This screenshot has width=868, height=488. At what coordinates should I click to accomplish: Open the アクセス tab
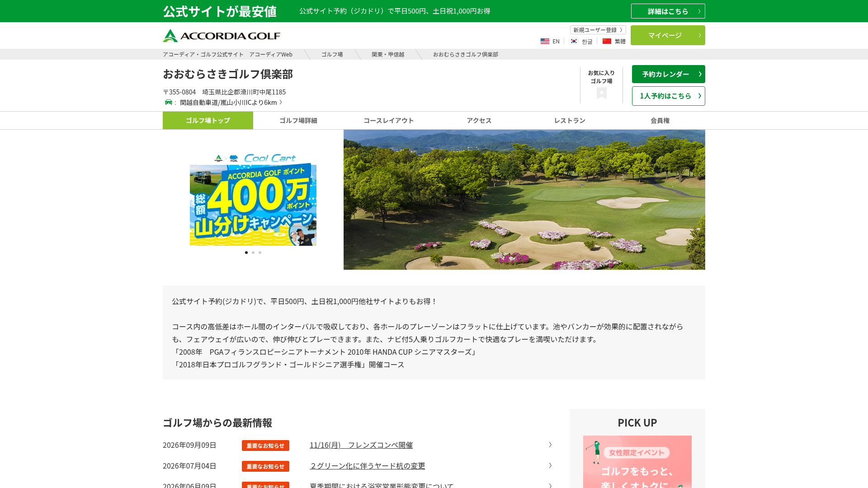pyautogui.click(x=479, y=120)
